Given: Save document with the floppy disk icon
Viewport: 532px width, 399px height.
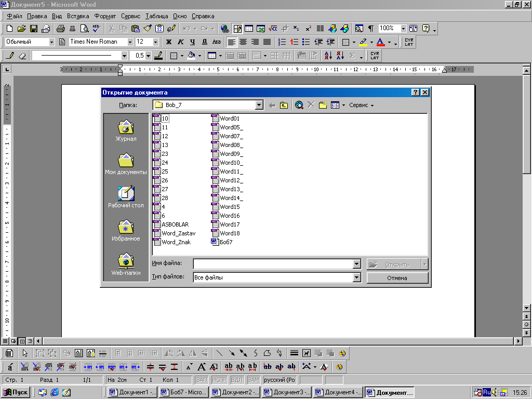Looking at the screenshot, I should pos(34,29).
